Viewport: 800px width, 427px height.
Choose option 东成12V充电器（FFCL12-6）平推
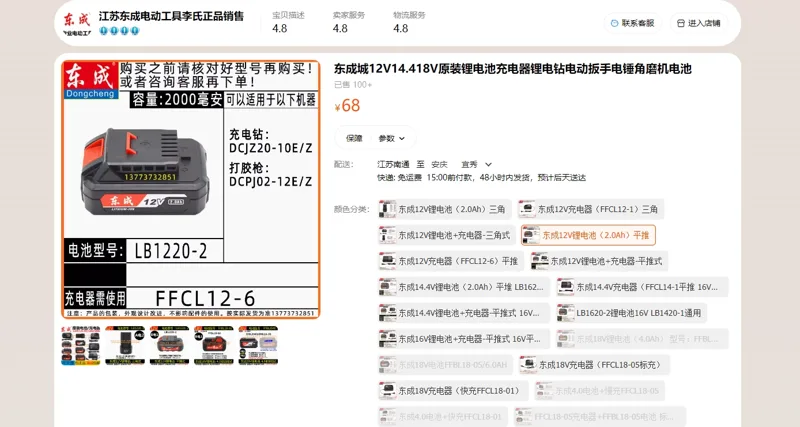(451, 261)
